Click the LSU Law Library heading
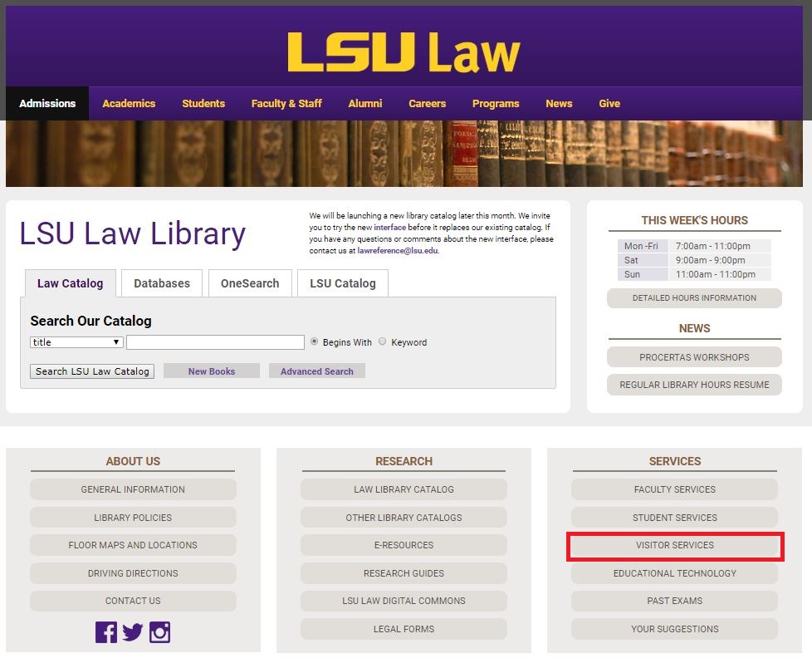Viewport: 812px width, 668px height. (133, 234)
